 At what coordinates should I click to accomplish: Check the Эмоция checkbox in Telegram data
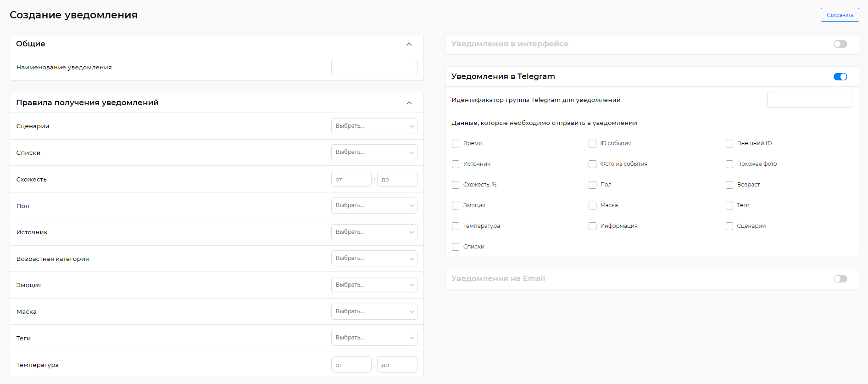[456, 205]
